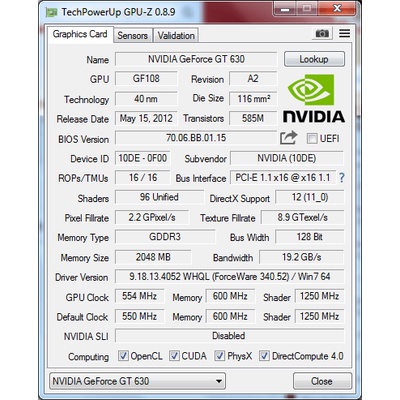Open the Validation tab

click(x=176, y=36)
